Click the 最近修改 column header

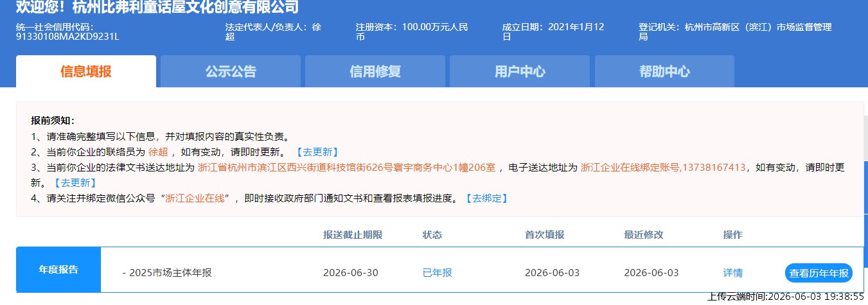pyautogui.click(x=644, y=235)
